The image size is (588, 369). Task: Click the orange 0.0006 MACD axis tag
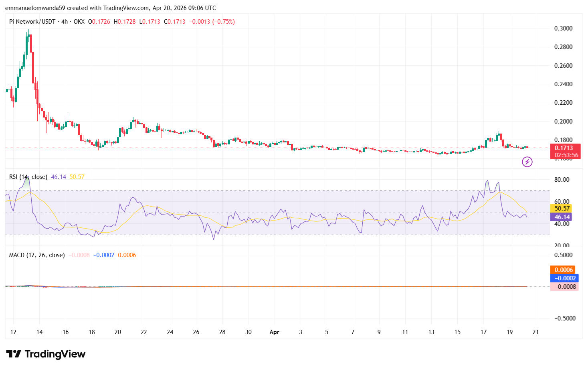[564, 270]
